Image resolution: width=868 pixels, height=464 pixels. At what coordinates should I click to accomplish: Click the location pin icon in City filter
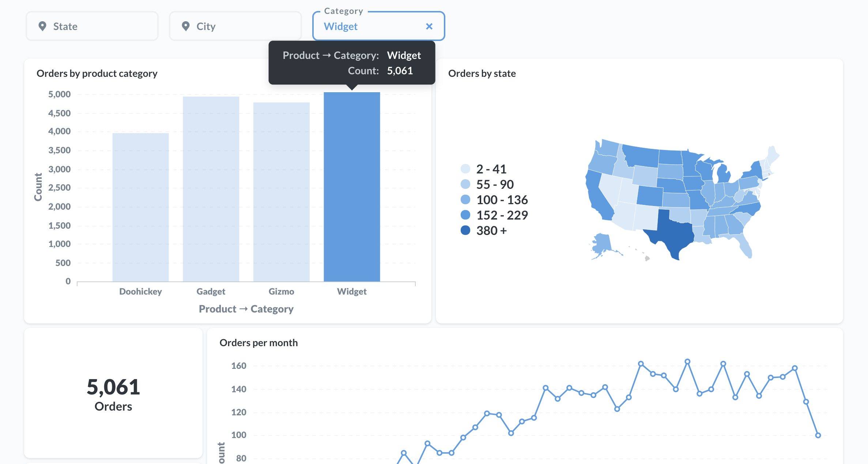point(186,26)
